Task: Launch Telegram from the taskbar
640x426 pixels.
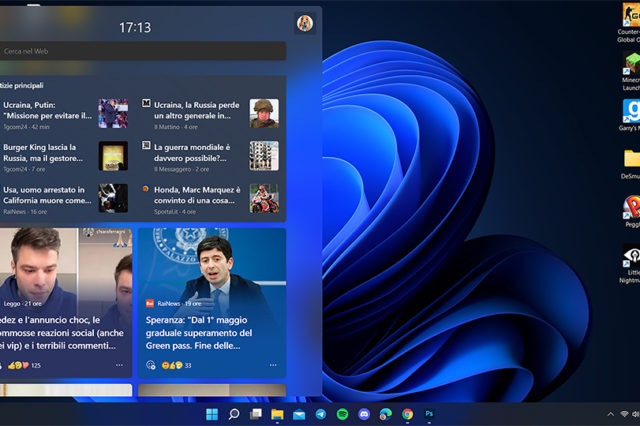Action: point(320,414)
